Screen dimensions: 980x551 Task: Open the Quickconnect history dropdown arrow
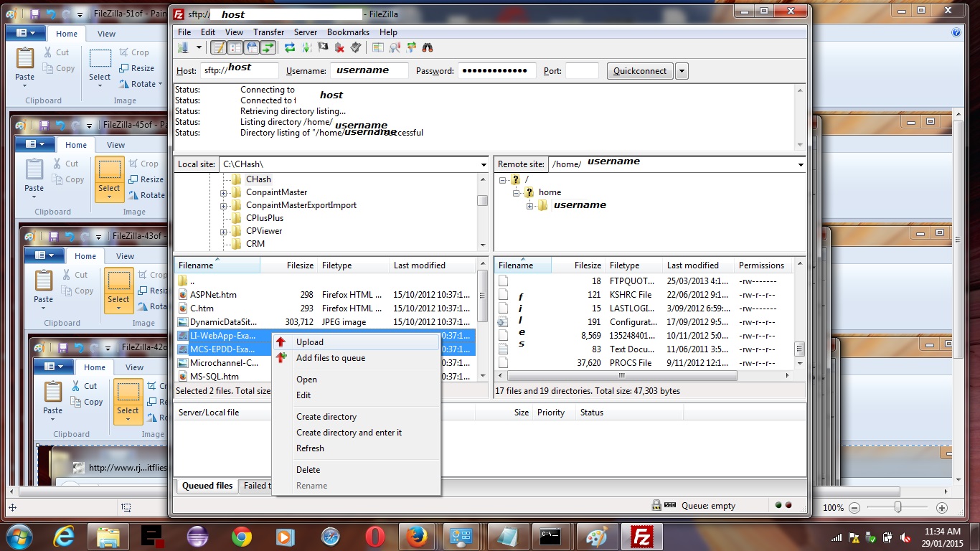pyautogui.click(x=682, y=71)
